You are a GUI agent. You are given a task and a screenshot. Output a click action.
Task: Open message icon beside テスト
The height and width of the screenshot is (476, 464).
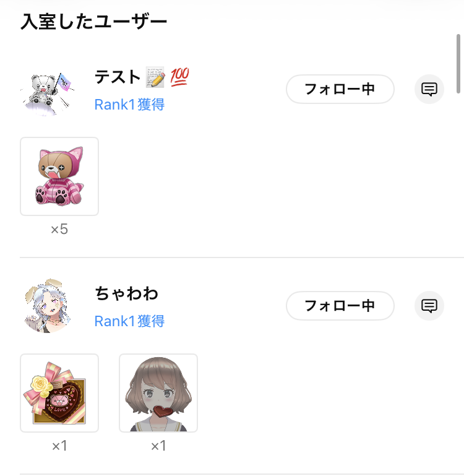(429, 89)
